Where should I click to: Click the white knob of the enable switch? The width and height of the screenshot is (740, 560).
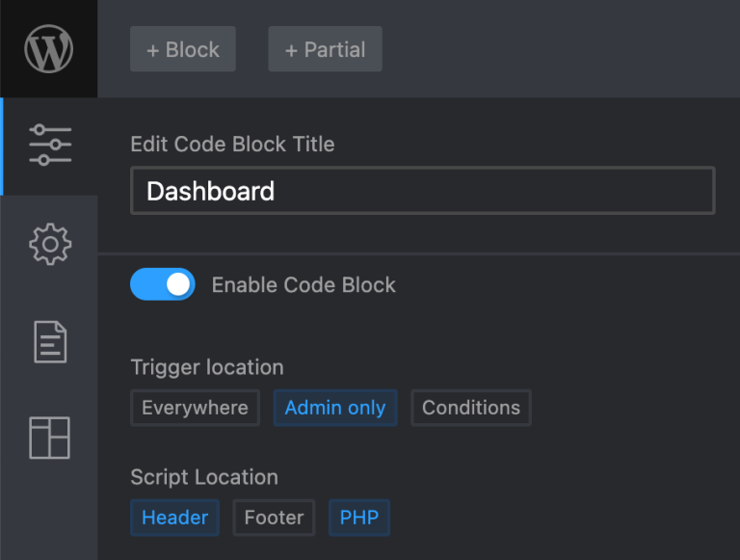point(178,284)
